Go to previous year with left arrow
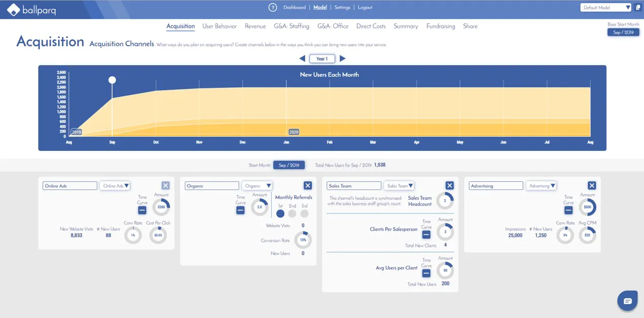The width and height of the screenshot is (644, 318). [302, 58]
